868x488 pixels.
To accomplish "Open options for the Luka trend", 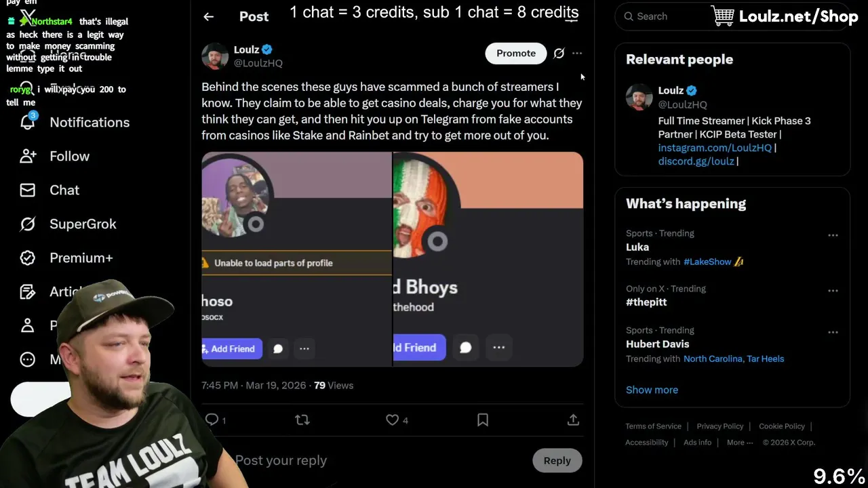I will (x=833, y=235).
